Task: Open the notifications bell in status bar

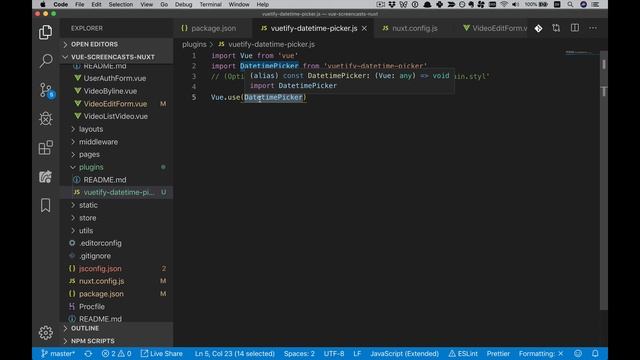Action: tap(595, 353)
